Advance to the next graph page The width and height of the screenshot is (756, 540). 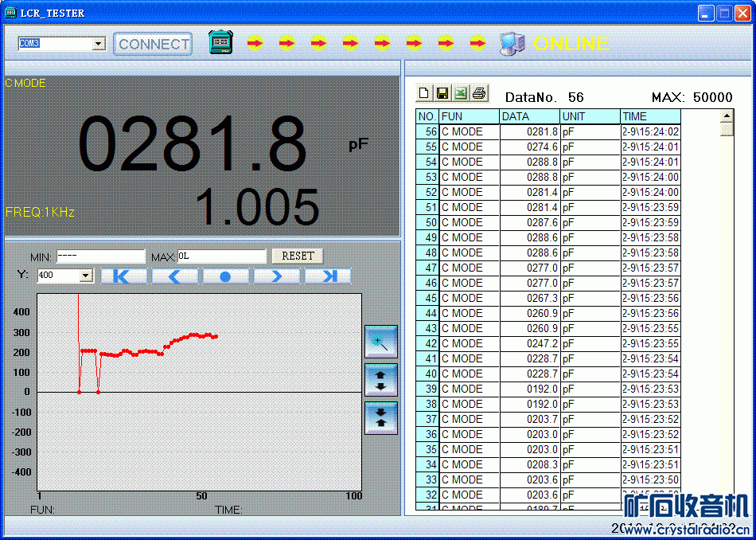pyautogui.click(x=277, y=276)
